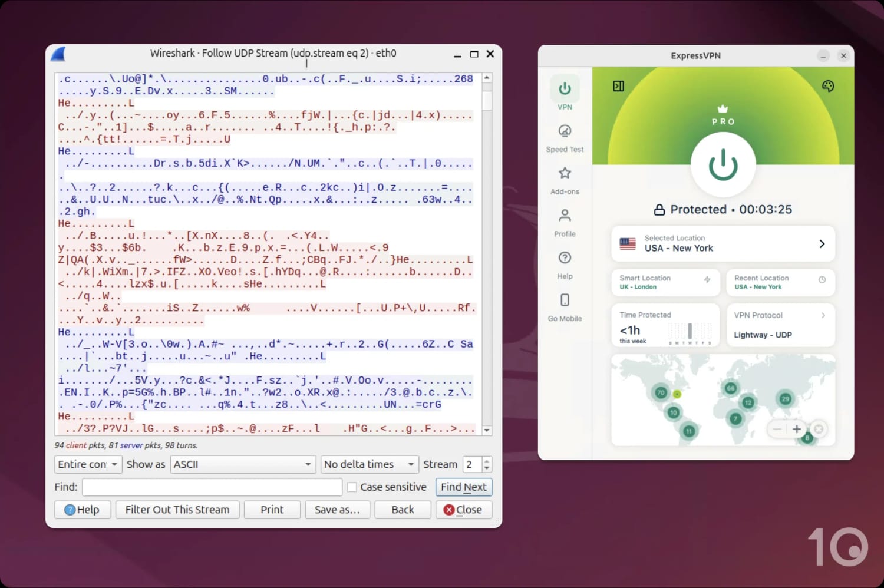
Task: Click the map reset icon beside zoom controls
Action: coord(818,429)
